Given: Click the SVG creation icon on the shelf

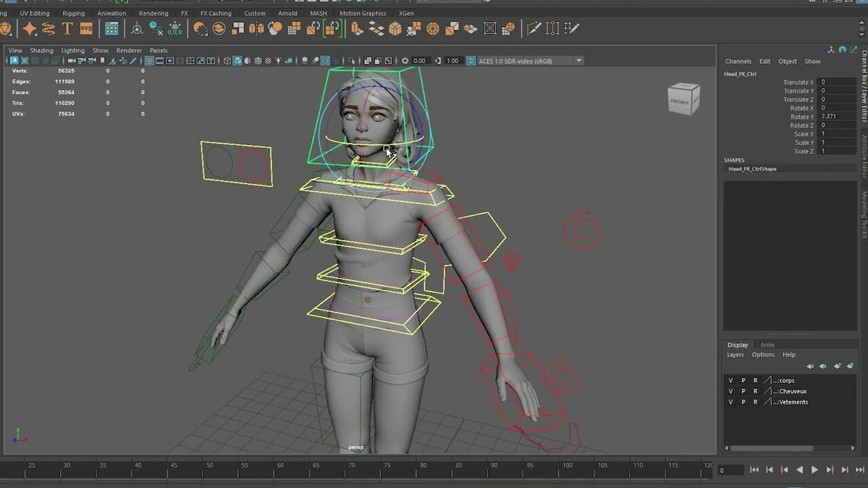Looking at the screenshot, I should (x=87, y=28).
